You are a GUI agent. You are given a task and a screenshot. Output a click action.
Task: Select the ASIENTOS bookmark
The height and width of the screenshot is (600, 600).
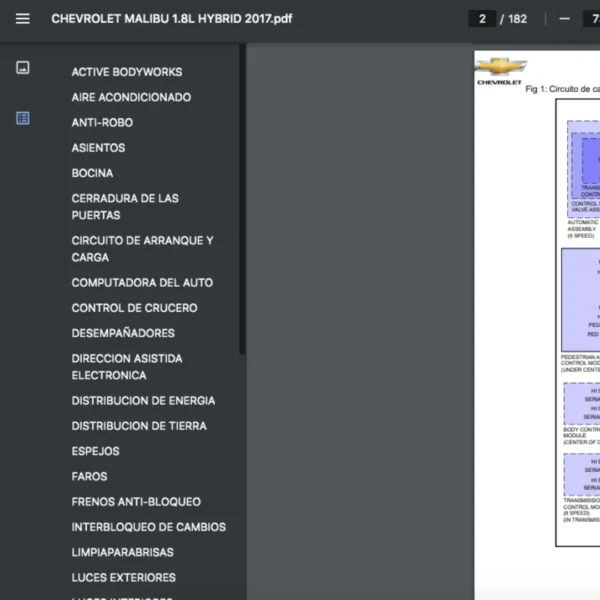[x=98, y=148]
